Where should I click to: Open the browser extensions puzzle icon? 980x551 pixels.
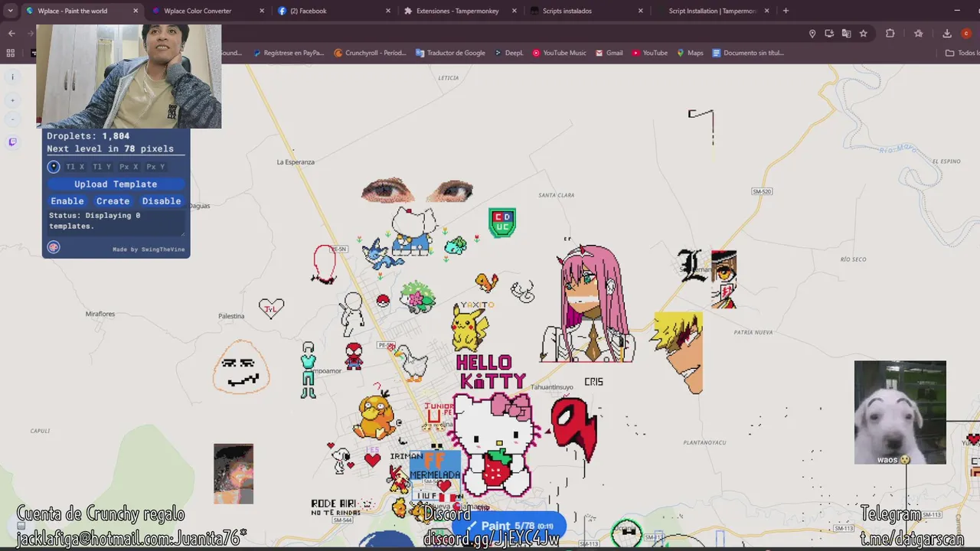[890, 34]
